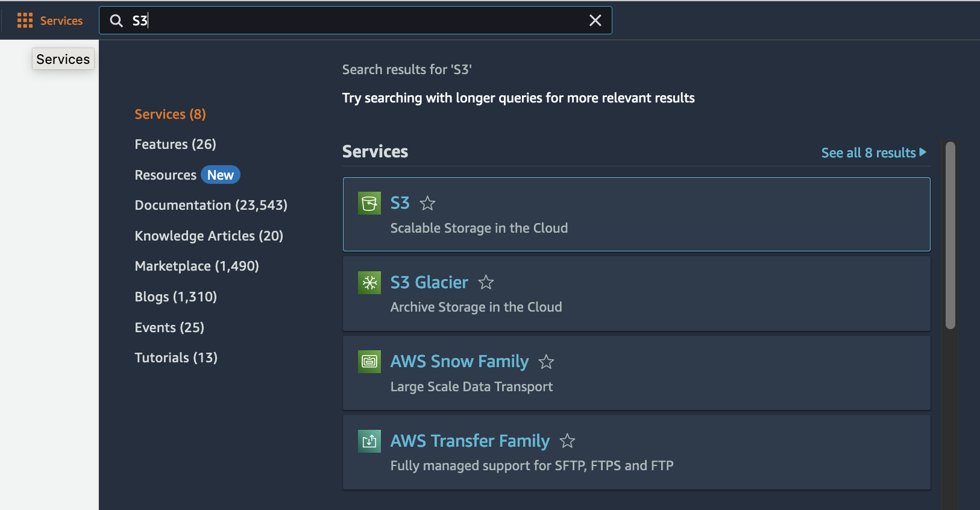Click the AWS Transfer Family icon
Image resolution: width=980 pixels, height=510 pixels.
(x=369, y=441)
